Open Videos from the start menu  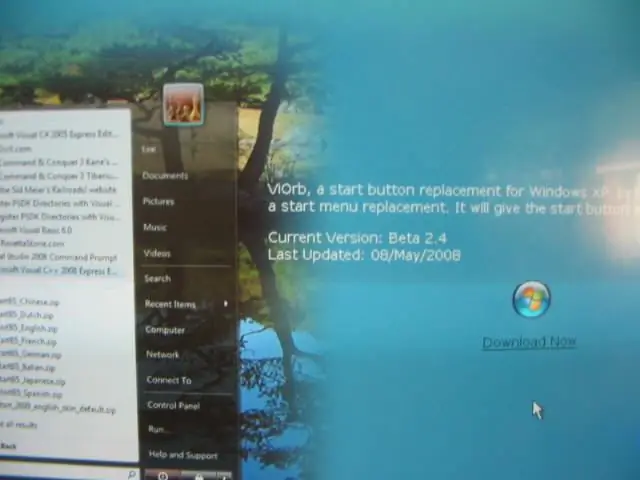[157, 253]
